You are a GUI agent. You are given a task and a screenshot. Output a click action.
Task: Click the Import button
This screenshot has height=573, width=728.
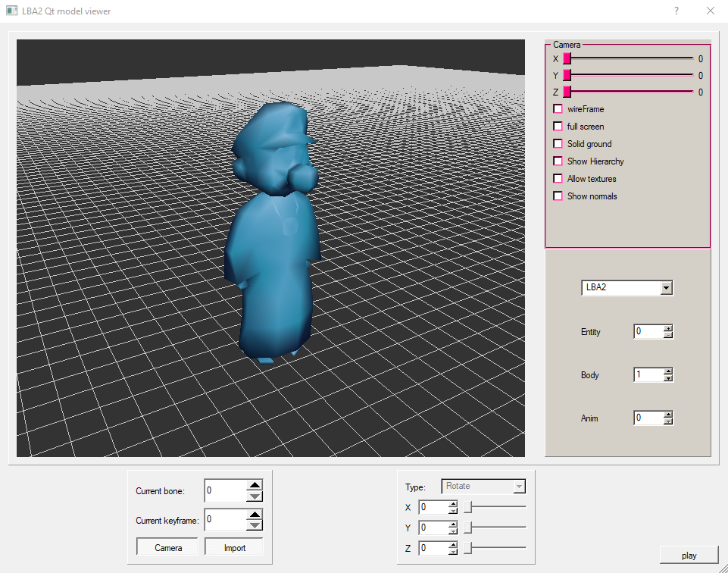(235, 547)
